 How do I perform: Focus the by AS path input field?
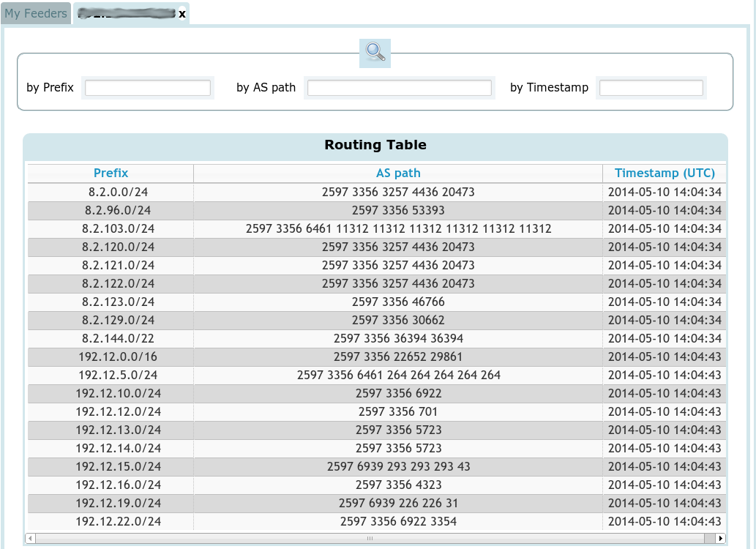(399, 88)
